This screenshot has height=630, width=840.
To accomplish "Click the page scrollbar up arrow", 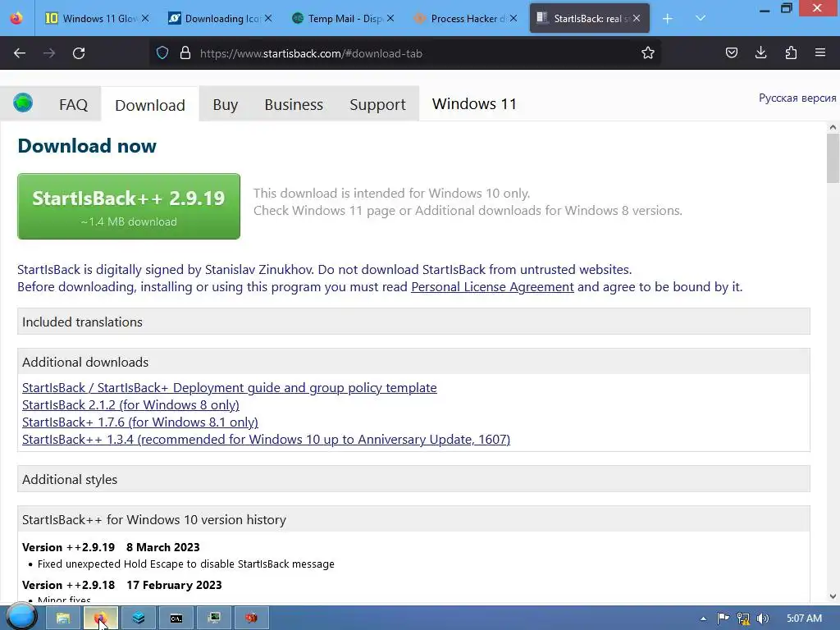I will [833, 127].
